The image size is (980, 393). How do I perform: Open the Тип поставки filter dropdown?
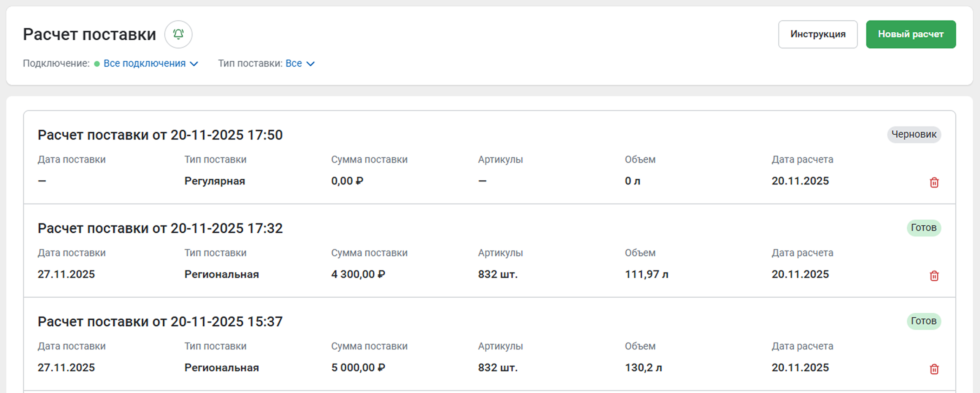[294, 64]
